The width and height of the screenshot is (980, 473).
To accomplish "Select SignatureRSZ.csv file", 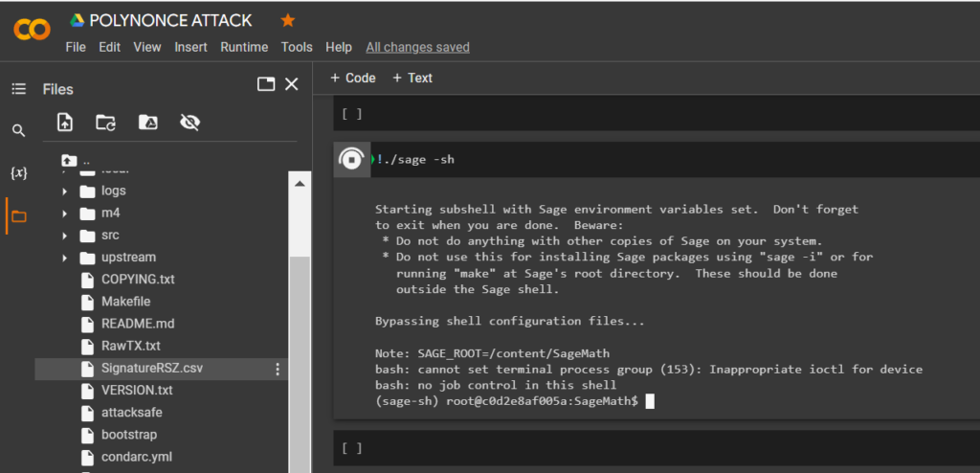I will (152, 369).
